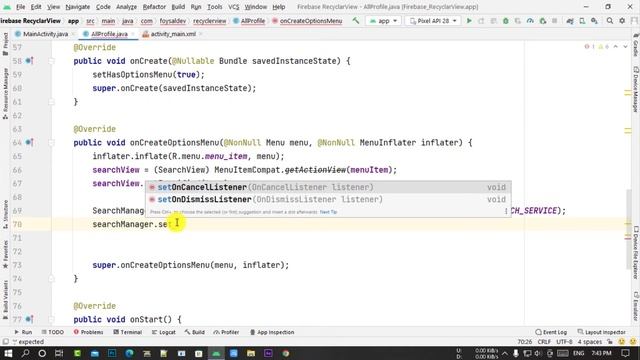
Task: Click fold end marker at line 61
Action: click(52, 102)
